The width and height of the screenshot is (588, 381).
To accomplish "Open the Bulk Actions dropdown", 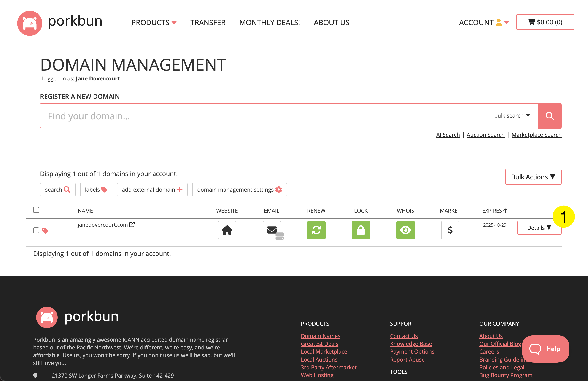I will pos(533,177).
